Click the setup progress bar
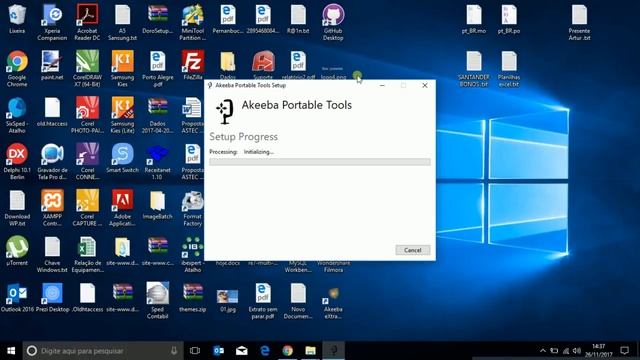 (x=320, y=162)
